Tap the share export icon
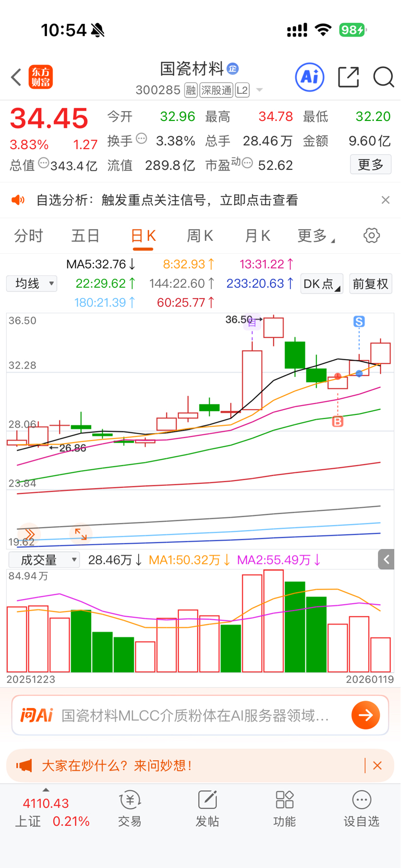401x868 pixels. [348, 77]
